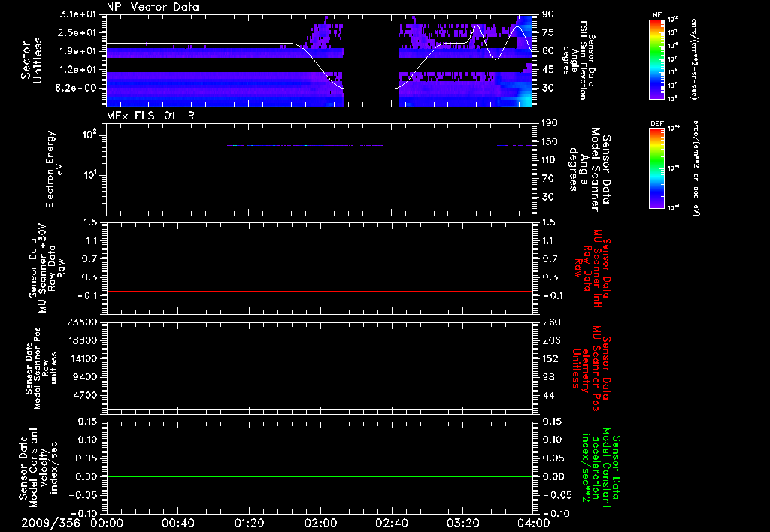Click the "04:00" time tick label
The image size is (770, 532).
[x=534, y=523]
